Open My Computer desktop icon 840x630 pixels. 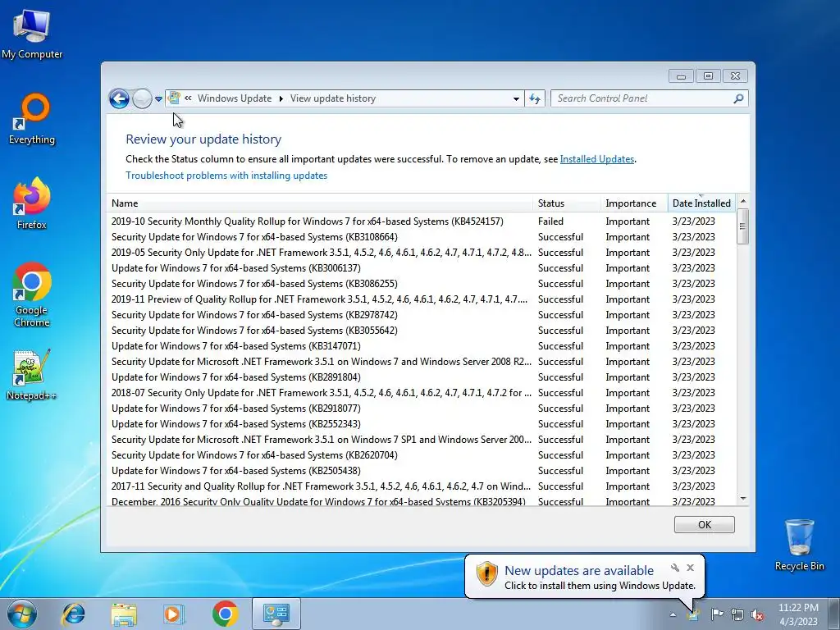point(32,34)
